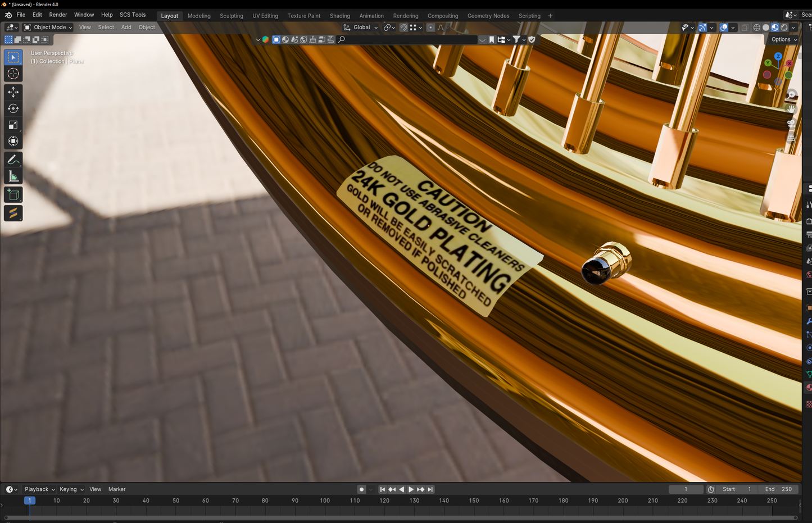Expand the Options dropdown

(x=784, y=39)
